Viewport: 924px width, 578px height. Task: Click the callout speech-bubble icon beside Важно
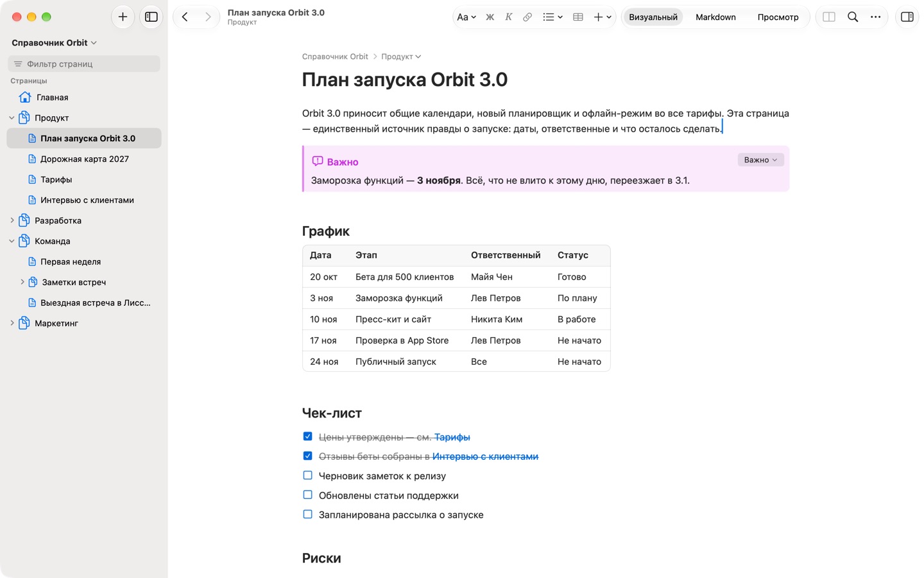click(318, 161)
